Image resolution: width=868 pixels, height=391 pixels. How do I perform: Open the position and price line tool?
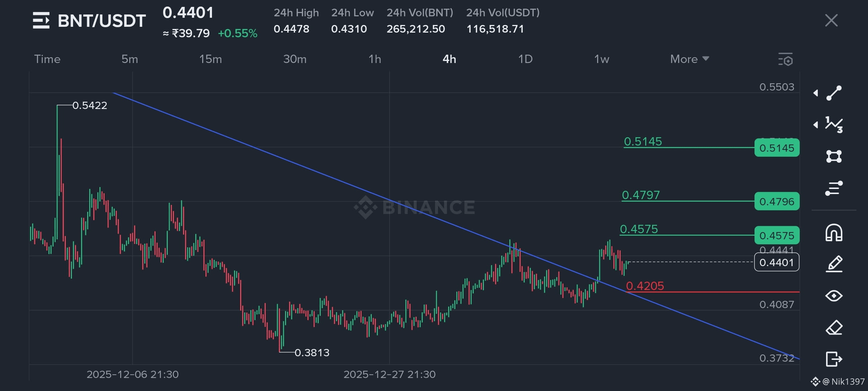[x=834, y=188]
